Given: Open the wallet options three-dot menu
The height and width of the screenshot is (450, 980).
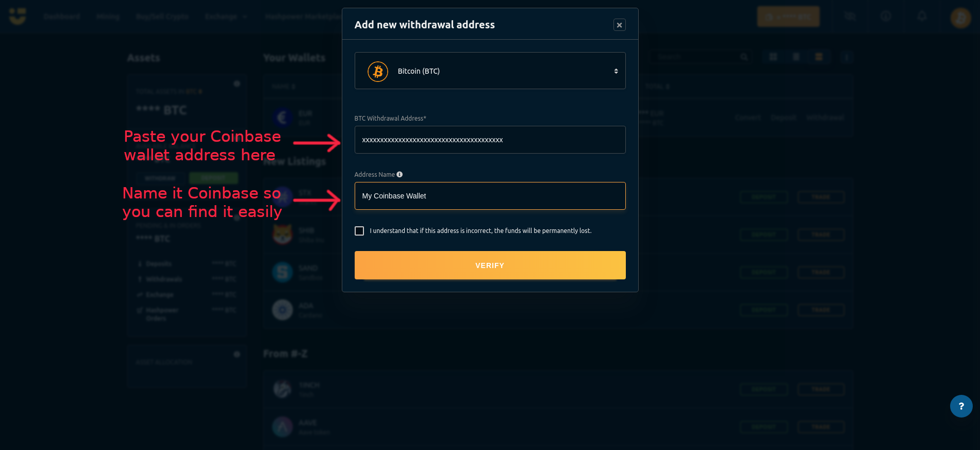Looking at the screenshot, I should 846,57.
